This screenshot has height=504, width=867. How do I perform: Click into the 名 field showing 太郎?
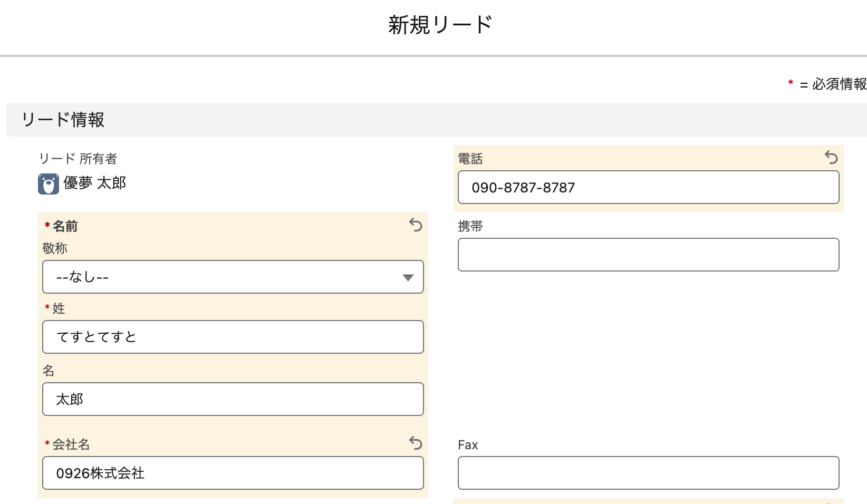point(233,399)
